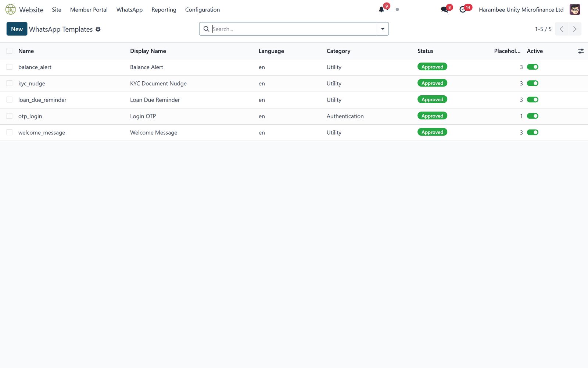Expand the search options dropdown arrow
This screenshot has height=368, width=588.
[x=383, y=29]
